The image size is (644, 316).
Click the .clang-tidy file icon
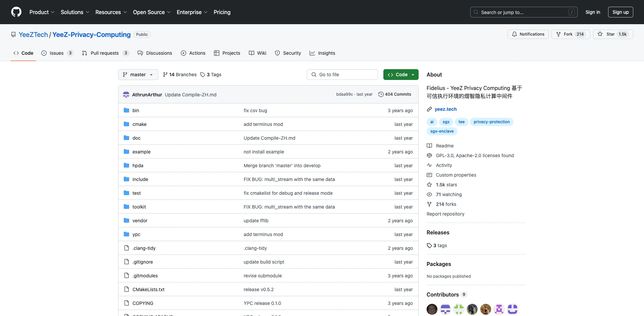(x=126, y=248)
